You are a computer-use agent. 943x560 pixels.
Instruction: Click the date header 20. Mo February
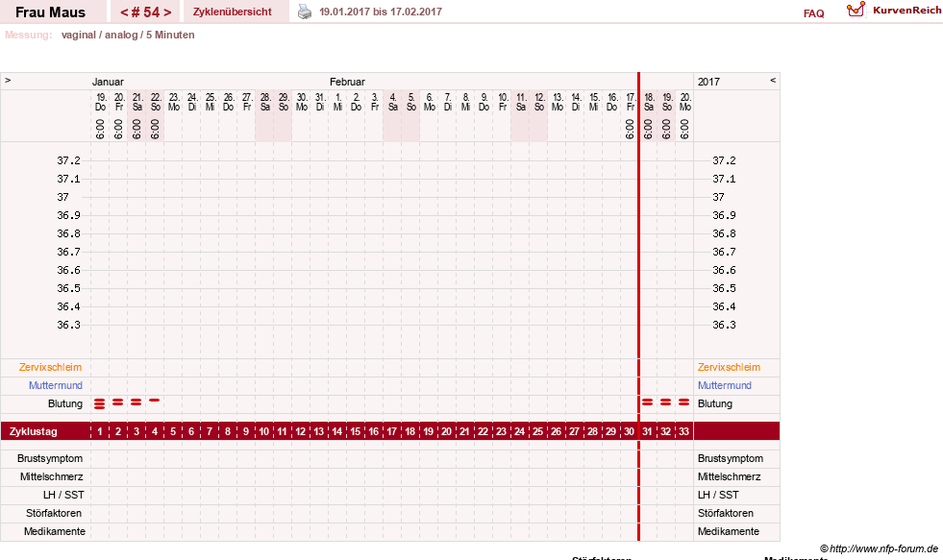coord(685,102)
